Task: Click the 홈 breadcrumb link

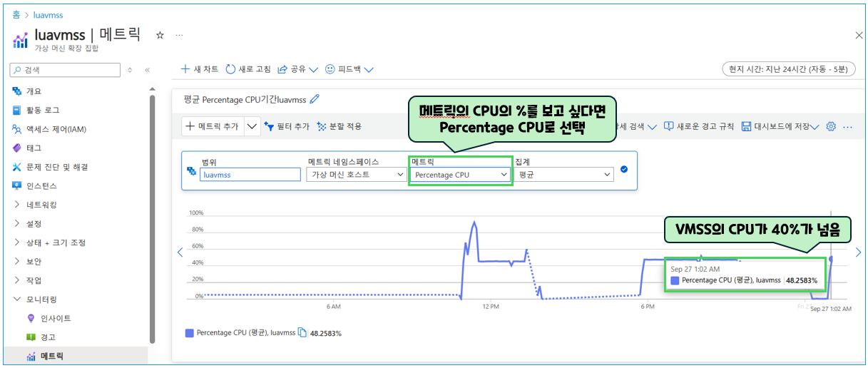Action: click(x=16, y=14)
